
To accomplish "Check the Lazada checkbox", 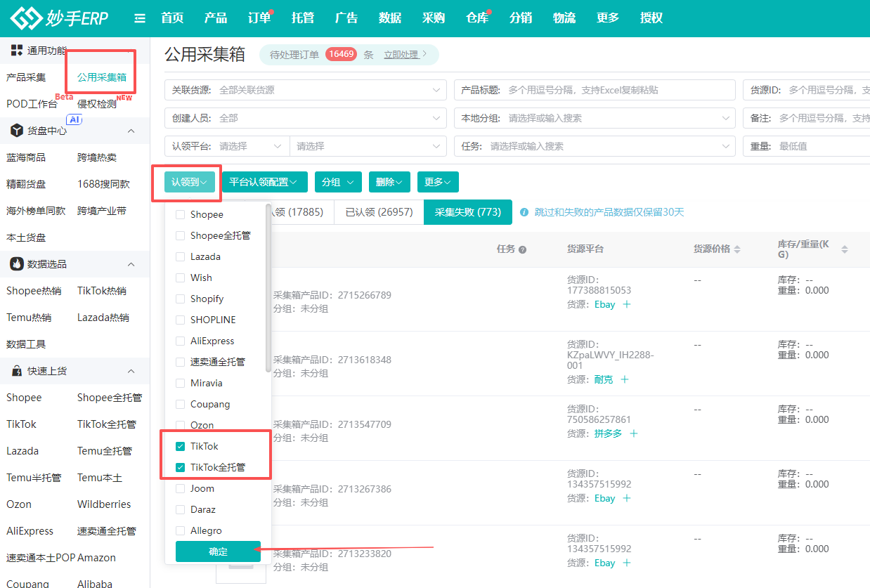I will 181,256.
